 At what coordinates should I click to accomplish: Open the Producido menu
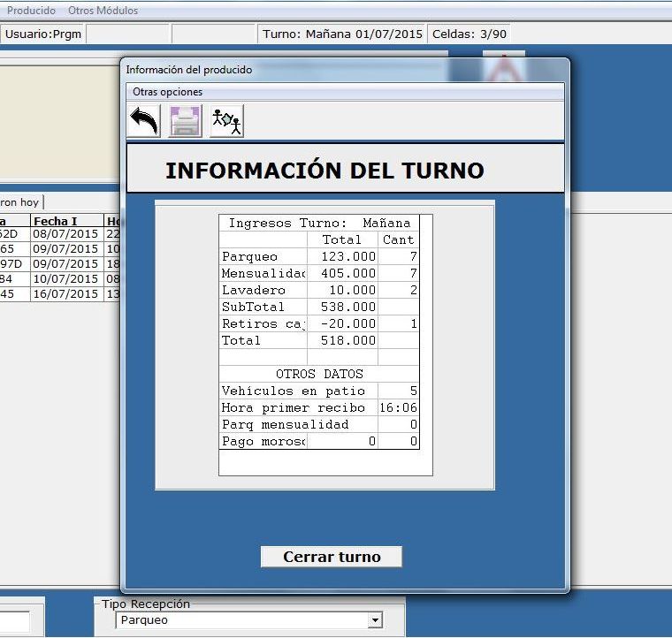(31, 11)
